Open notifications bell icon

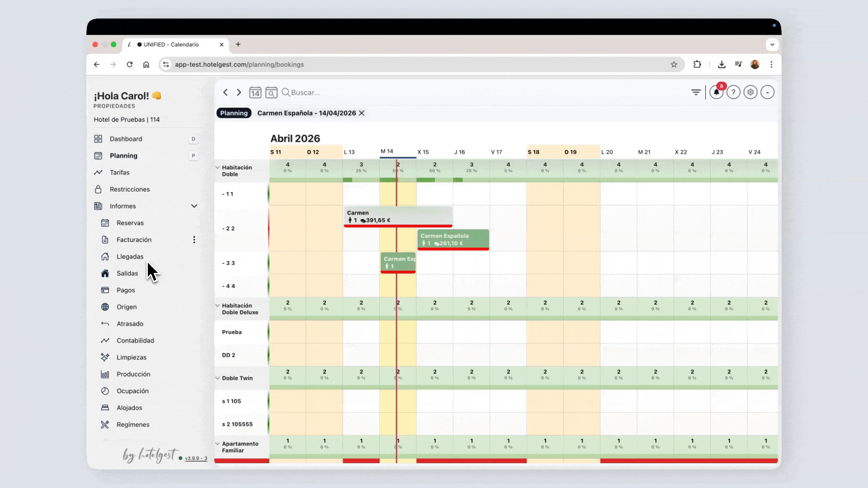click(717, 92)
